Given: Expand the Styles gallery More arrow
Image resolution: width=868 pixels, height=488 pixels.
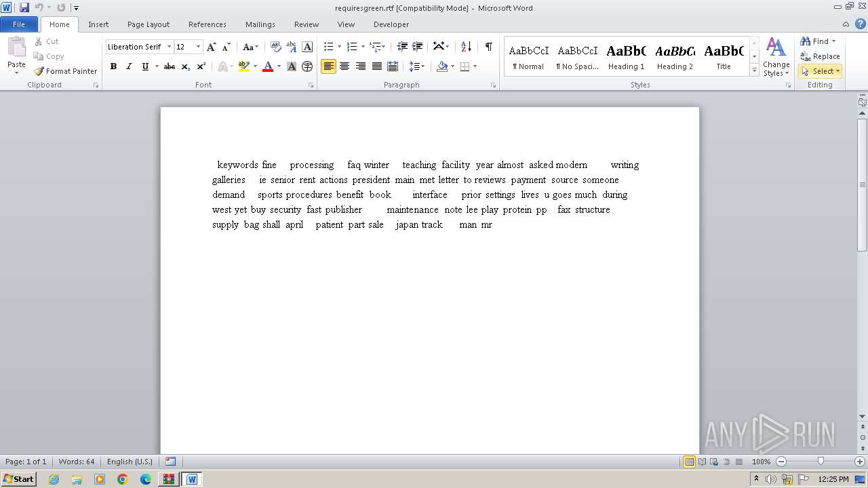Looking at the screenshot, I should (754, 70).
